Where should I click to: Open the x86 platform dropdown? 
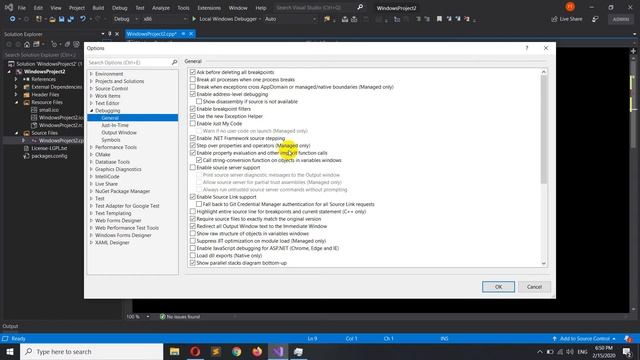click(165, 19)
